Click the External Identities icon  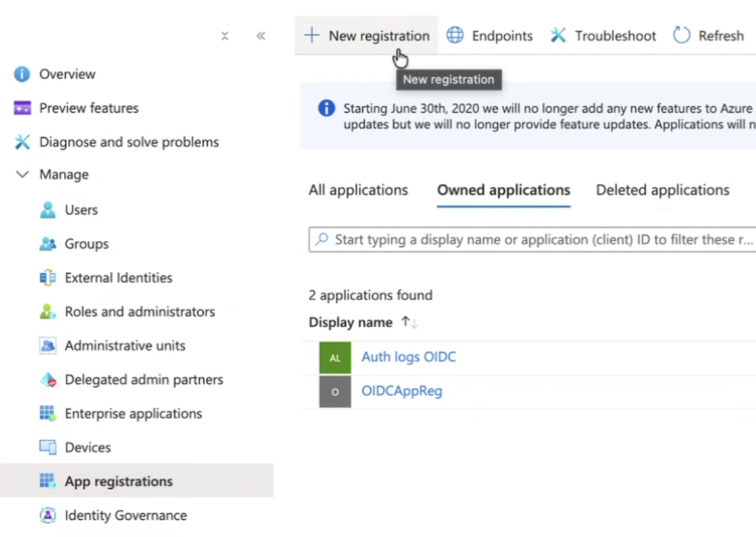click(x=49, y=277)
